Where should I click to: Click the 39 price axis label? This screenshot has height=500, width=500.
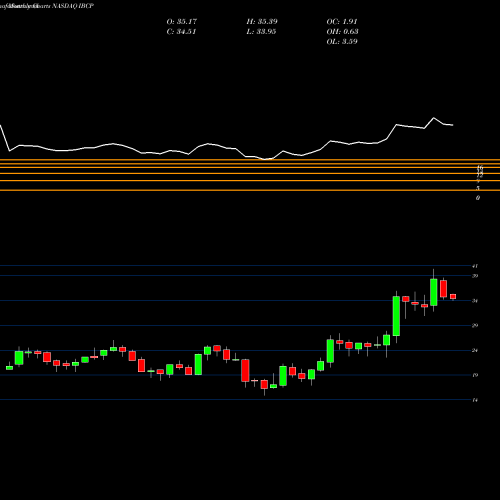click(x=475, y=276)
